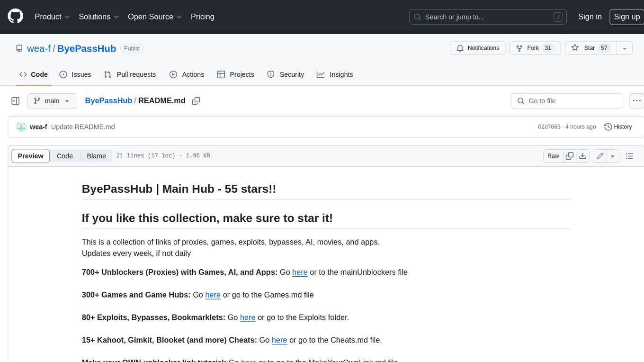This screenshot has width=644, height=362.
Task: Expand the file tree side panel
Action: 16,101
